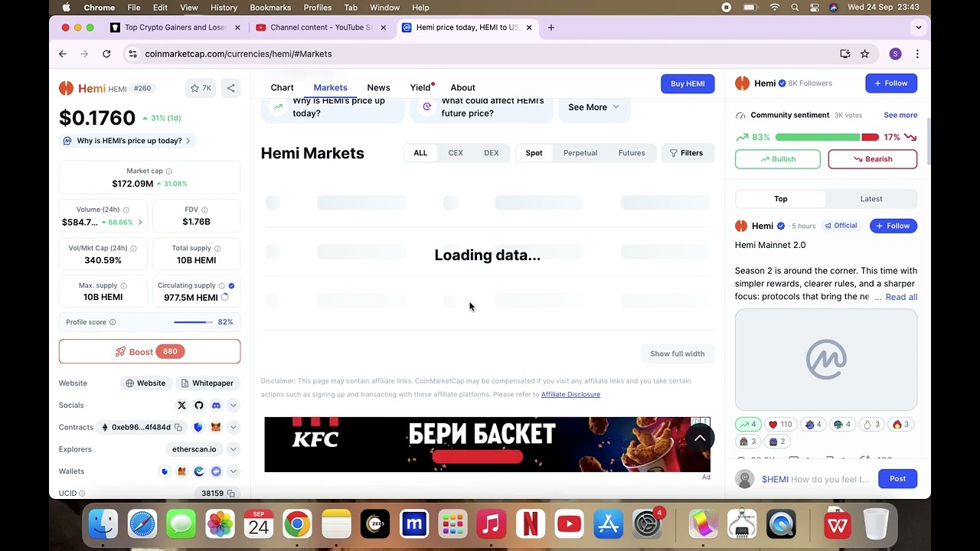Open the Whitepaper link
Screen dimensions: 980x551
207,383
